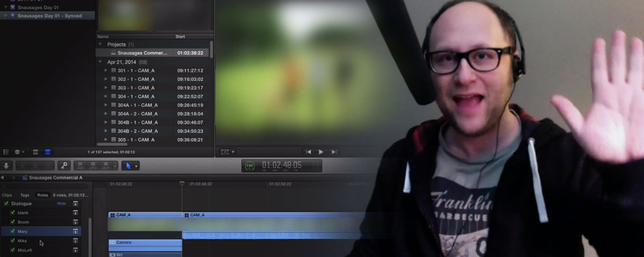Select the Snausages Commer... project row
Screen dimensions: 644x257
pos(152,53)
